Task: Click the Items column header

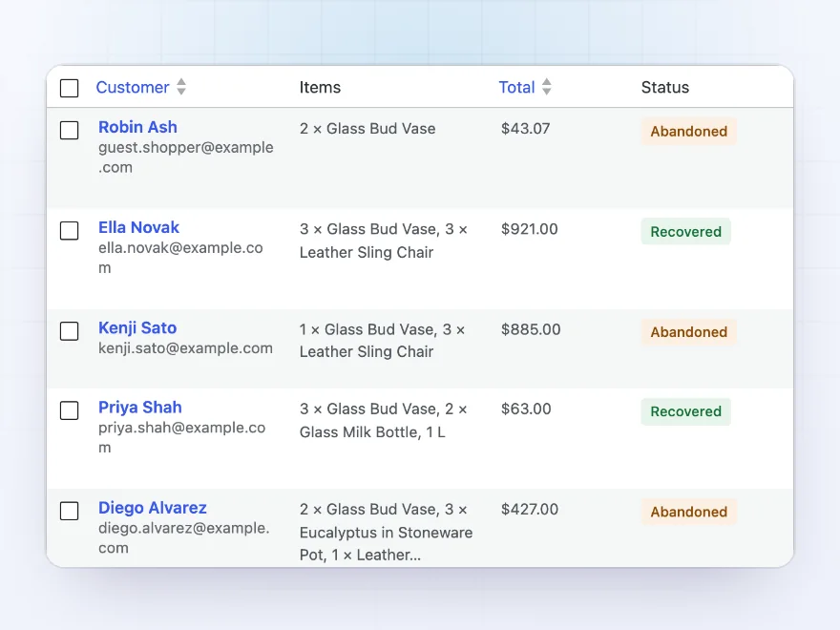Action: 320,87
